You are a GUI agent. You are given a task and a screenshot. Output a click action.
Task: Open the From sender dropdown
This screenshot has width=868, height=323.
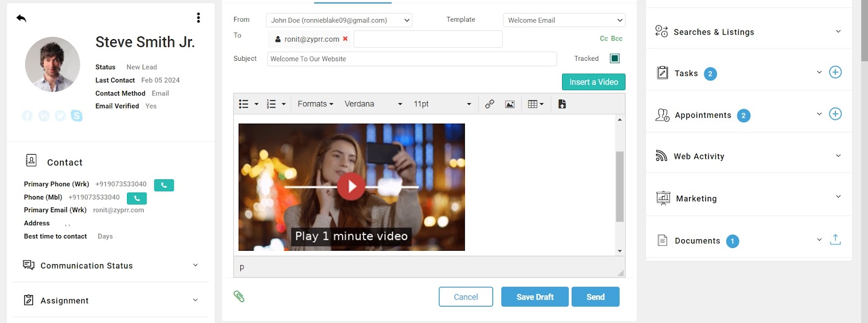click(339, 20)
